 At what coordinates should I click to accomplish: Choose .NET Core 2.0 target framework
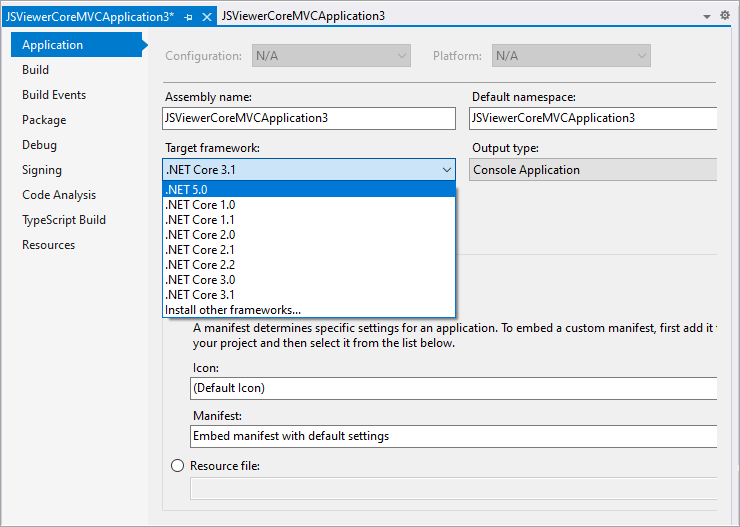coord(309,235)
